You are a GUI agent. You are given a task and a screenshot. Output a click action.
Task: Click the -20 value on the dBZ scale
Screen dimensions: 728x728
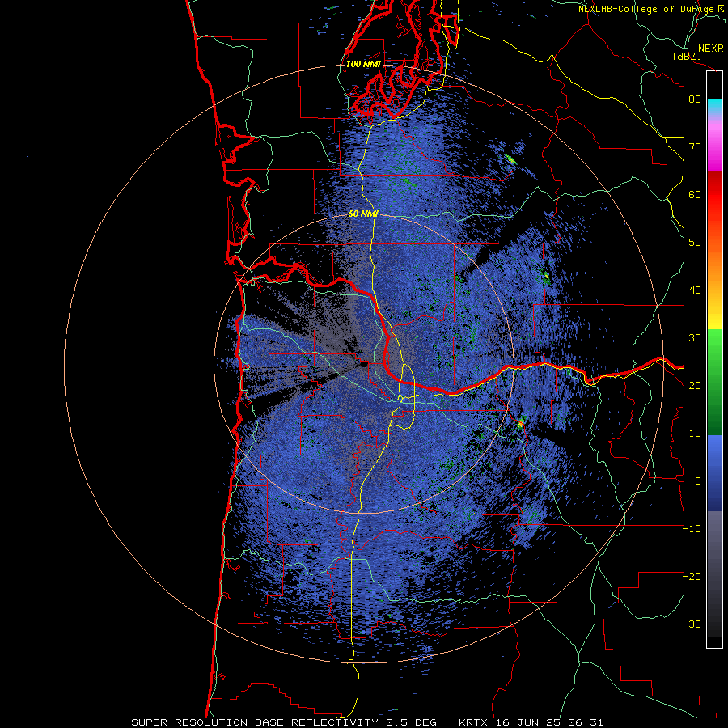tap(692, 576)
